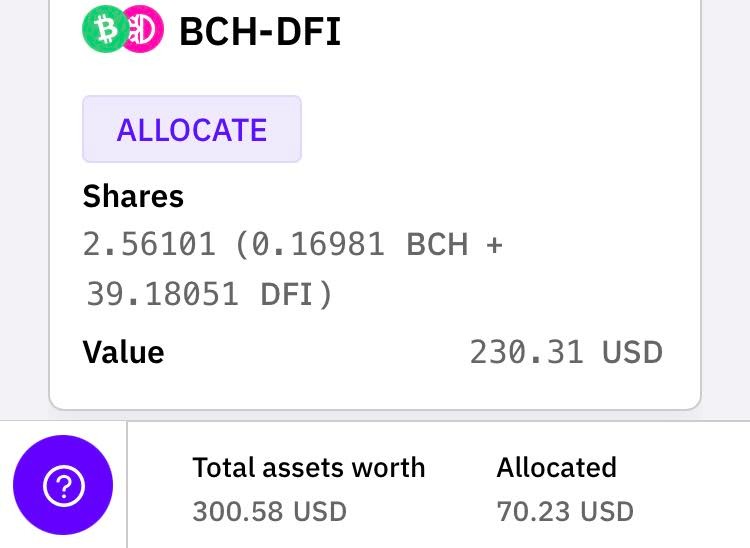Select the 300.58 USD total figure

[269, 512]
